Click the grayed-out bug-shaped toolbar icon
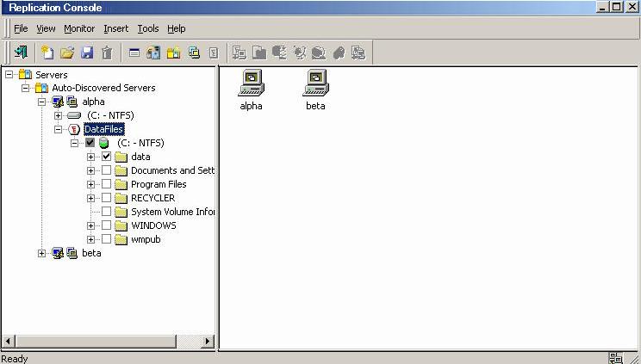Viewport: 641px width, 364px height. [299, 52]
